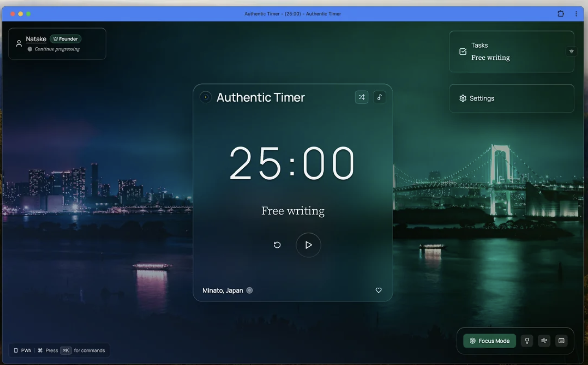Favorite the background with the heart icon

378,290
